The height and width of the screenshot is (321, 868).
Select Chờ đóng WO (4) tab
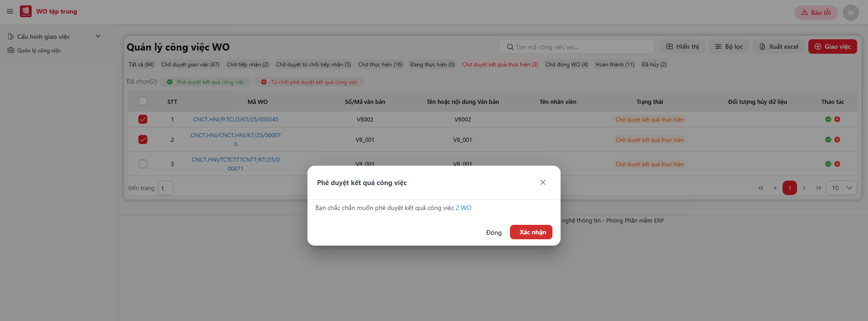(566, 65)
